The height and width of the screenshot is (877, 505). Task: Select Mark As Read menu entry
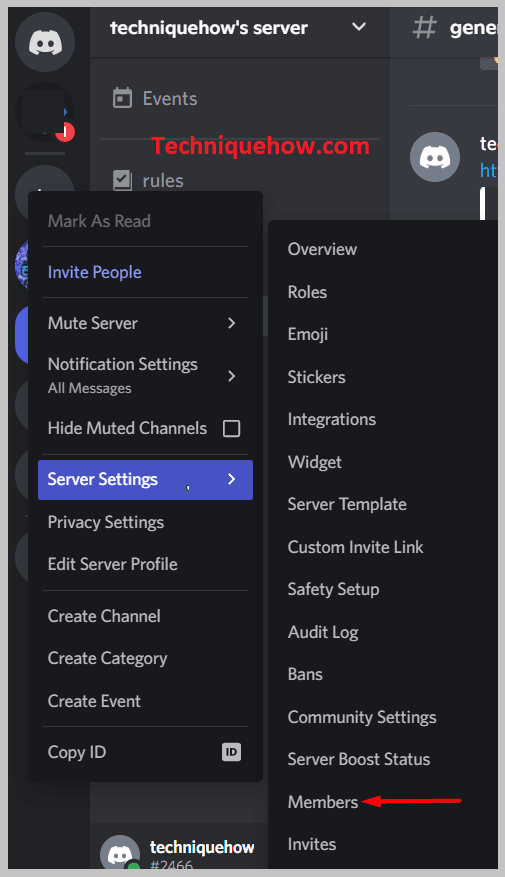click(x=145, y=221)
